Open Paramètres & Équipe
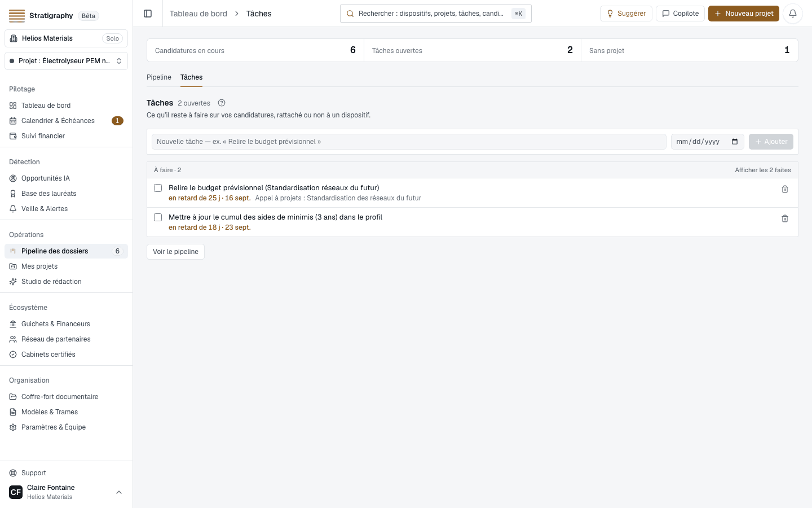812x508 pixels. coord(66,427)
